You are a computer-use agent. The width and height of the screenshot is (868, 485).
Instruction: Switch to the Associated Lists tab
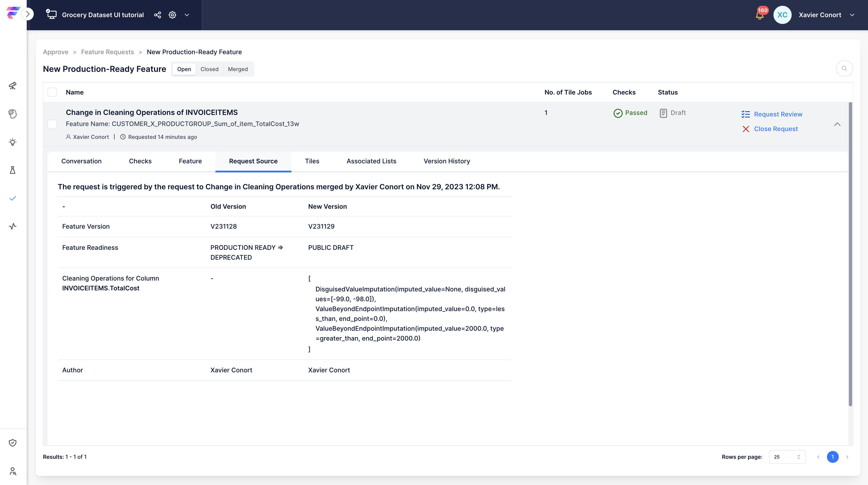point(371,161)
